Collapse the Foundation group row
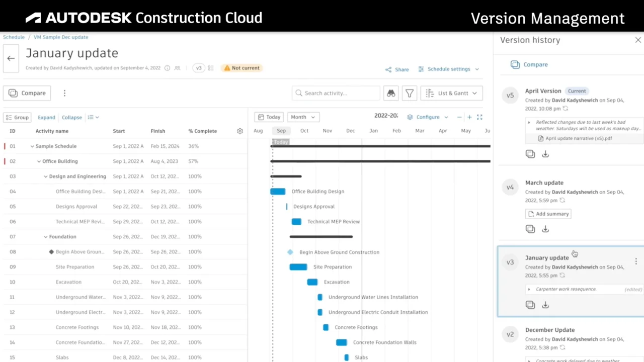This screenshot has width=644, height=362. click(x=46, y=237)
